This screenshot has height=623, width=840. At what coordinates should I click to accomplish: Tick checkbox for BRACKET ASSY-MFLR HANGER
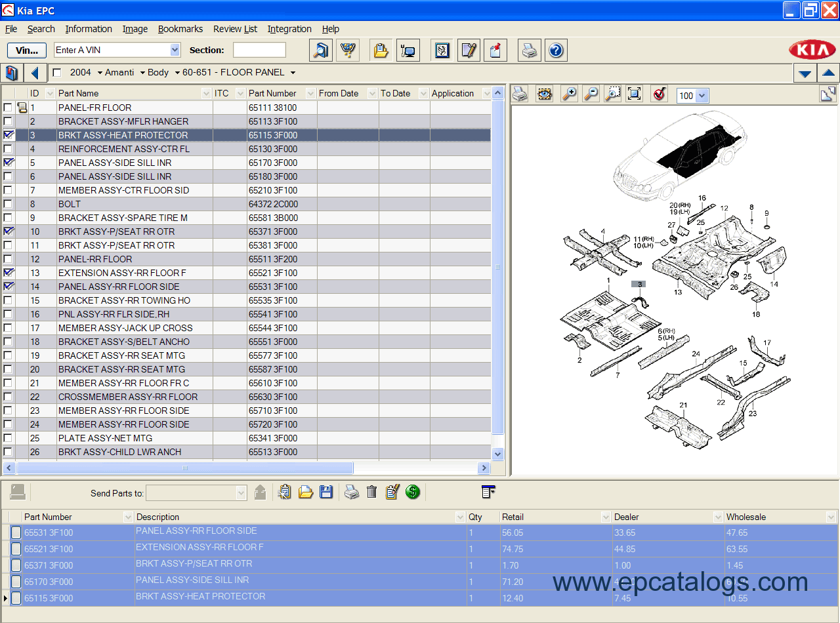8,121
